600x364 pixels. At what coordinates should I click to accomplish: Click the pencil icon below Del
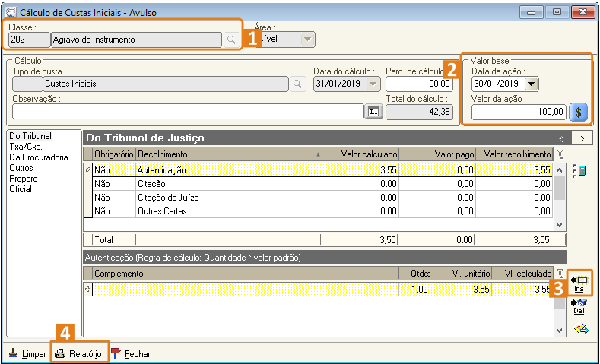[580, 328]
